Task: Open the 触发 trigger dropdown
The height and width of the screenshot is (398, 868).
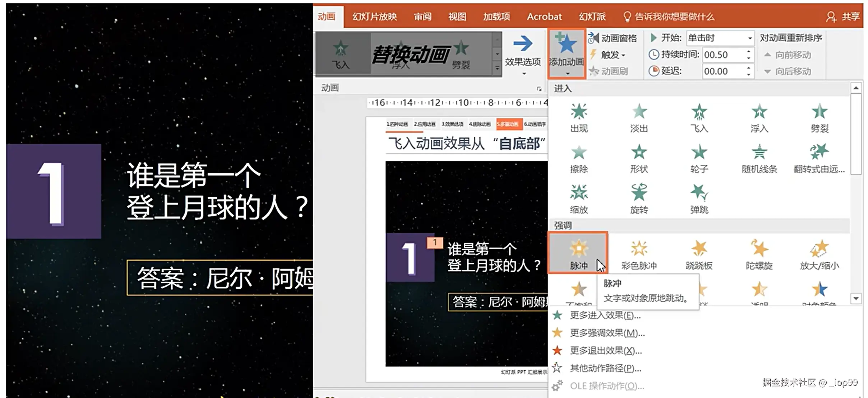Action: click(x=613, y=55)
